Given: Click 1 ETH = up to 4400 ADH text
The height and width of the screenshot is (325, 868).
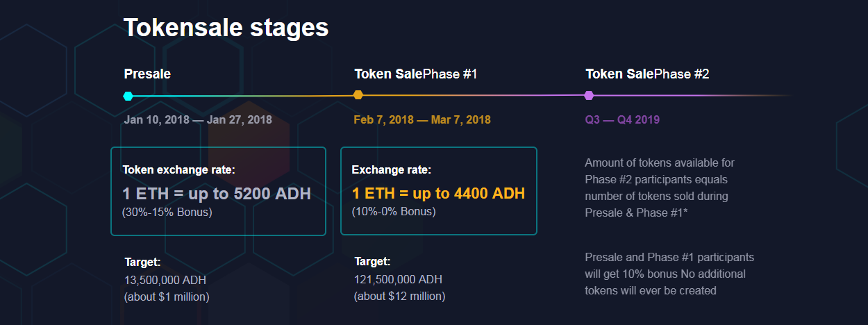Looking at the screenshot, I should (x=438, y=193).
